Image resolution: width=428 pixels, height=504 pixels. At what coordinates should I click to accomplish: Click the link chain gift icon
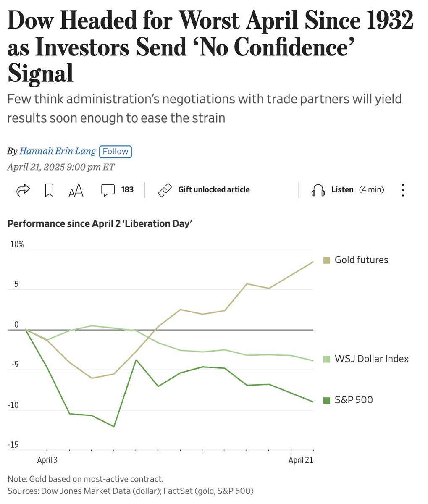click(165, 190)
